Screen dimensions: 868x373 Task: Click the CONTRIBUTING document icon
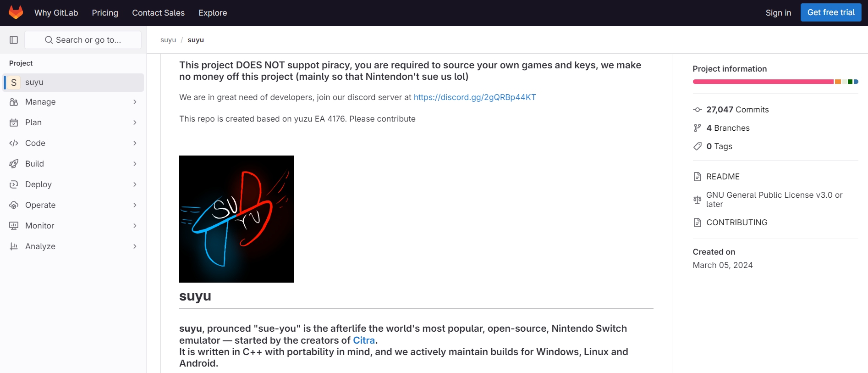click(x=698, y=223)
